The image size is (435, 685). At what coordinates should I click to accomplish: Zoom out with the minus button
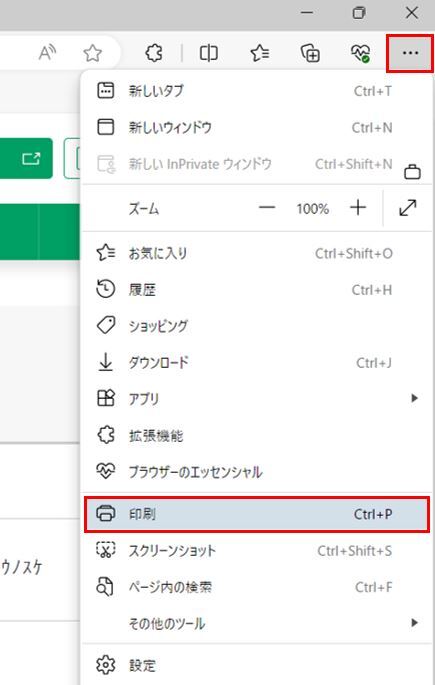(266, 208)
